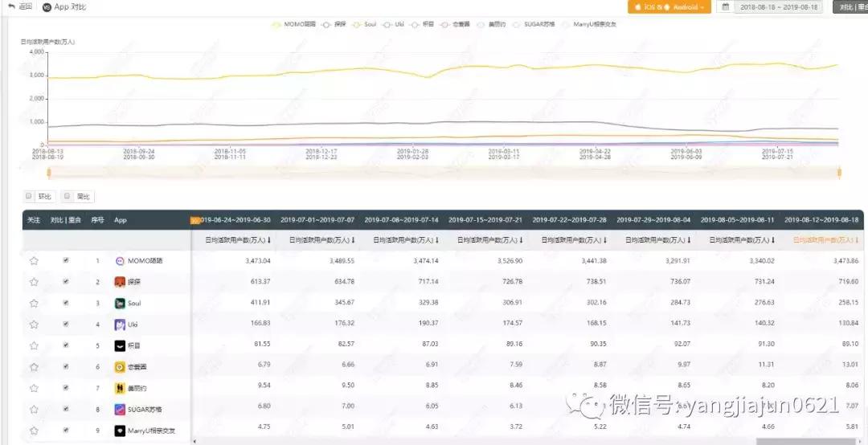The image size is (868, 445).
Task: Uncheck compare box for 美丽约
Action: tap(66, 387)
